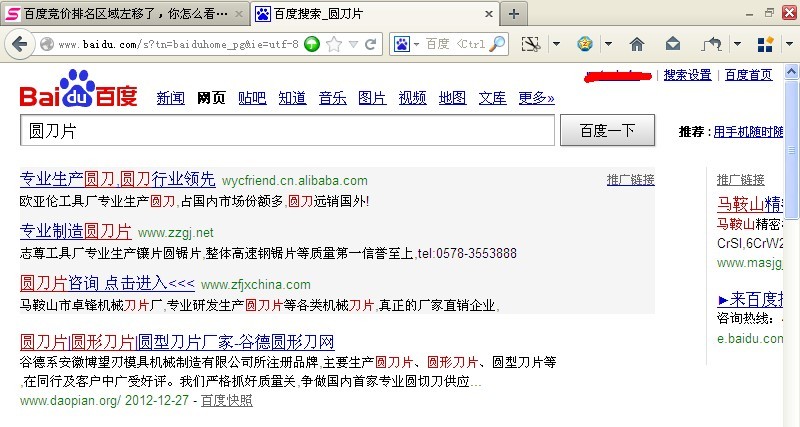Go to the browser home page icon
Image resolution: width=800 pixels, height=427 pixels.
point(637,44)
